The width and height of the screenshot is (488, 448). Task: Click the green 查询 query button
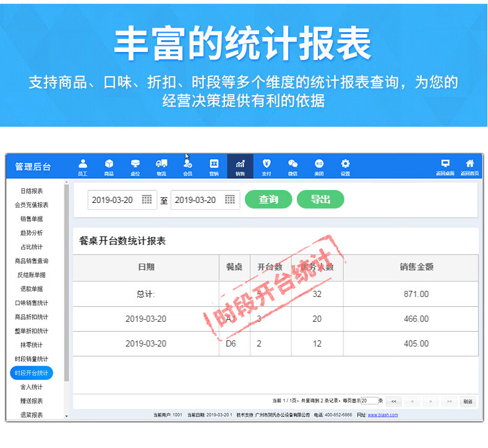click(268, 199)
